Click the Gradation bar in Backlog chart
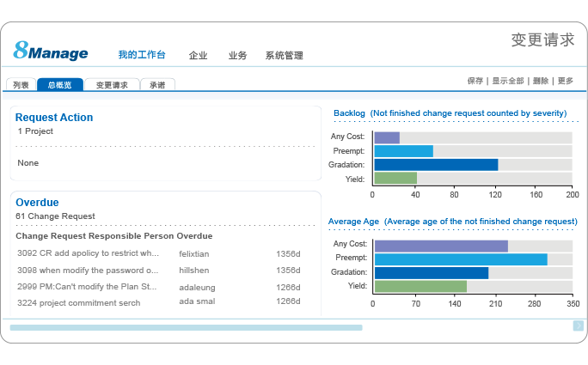588x365 pixels. [436, 165]
